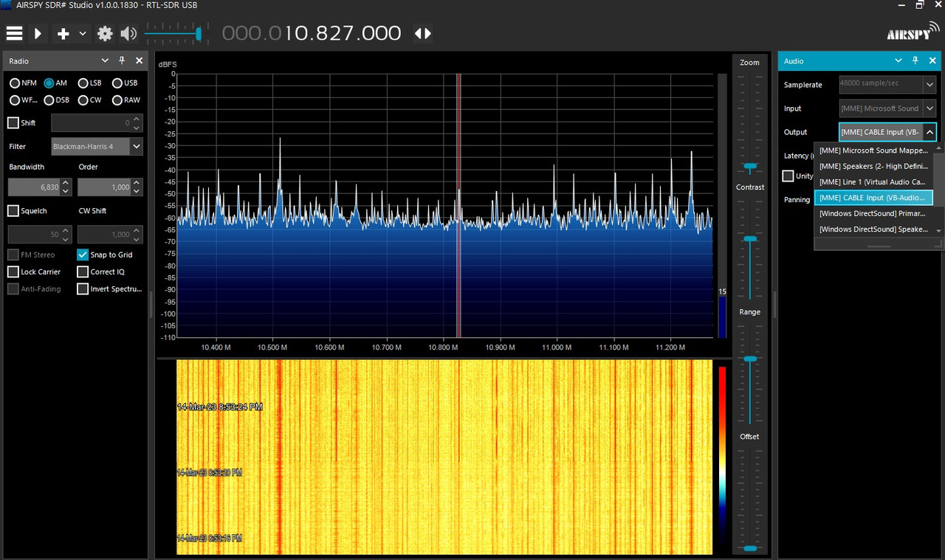Close the Audio panel
This screenshot has height=560, width=945.
(x=932, y=61)
